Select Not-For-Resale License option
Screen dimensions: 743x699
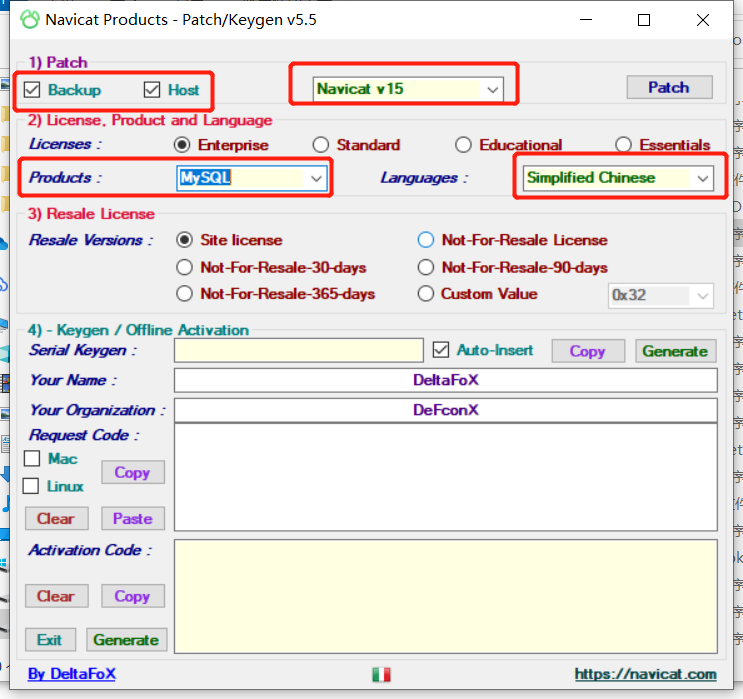[426, 240]
